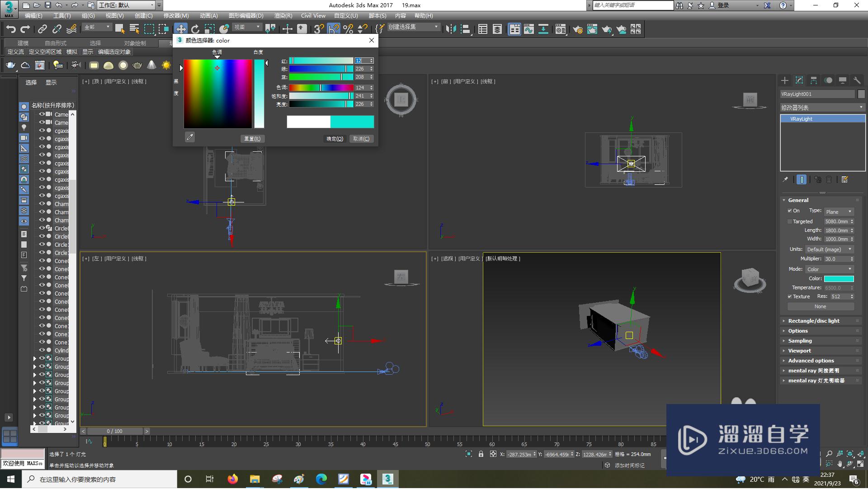
Task: Open the Create panel plus tab
Action: (785, 80)
